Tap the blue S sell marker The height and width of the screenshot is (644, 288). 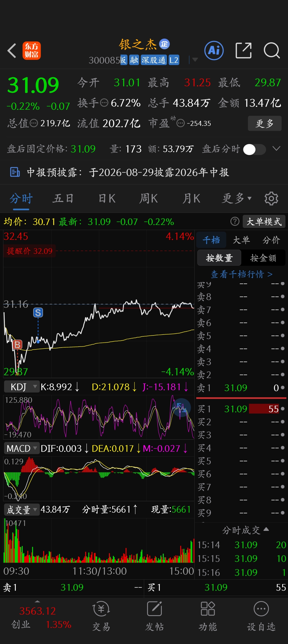coord(38,312)
